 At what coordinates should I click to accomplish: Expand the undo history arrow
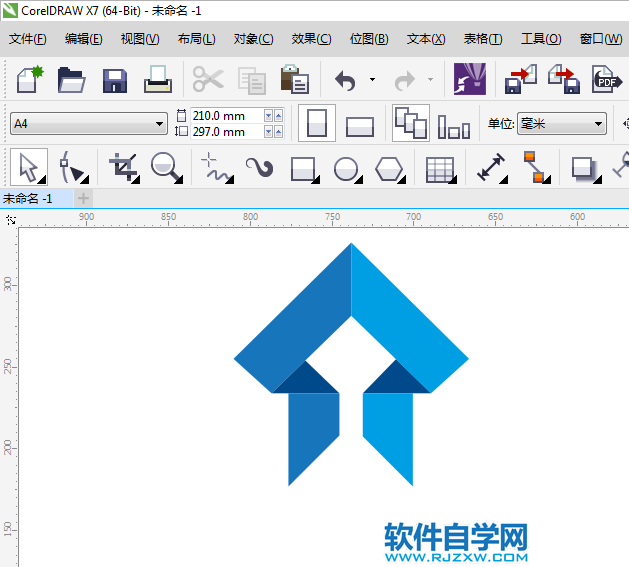(372, 79)
